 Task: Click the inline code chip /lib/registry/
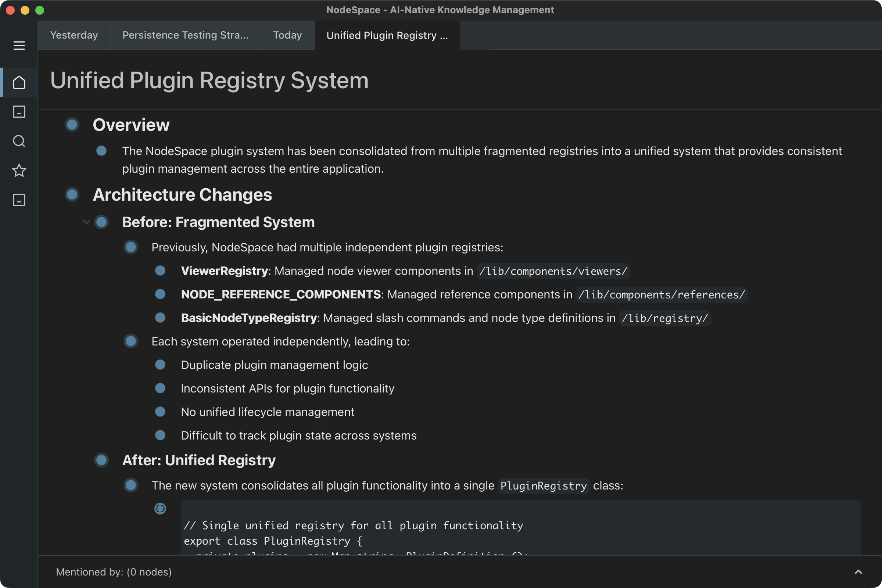click(665, 318)
